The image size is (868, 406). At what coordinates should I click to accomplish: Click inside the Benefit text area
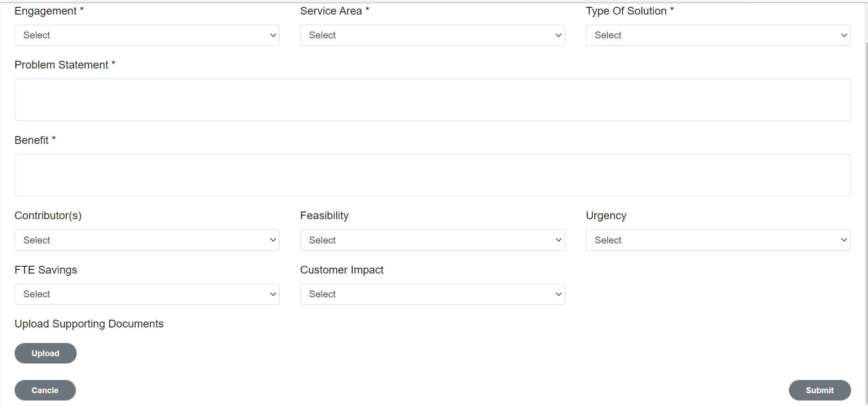(433, 175)
